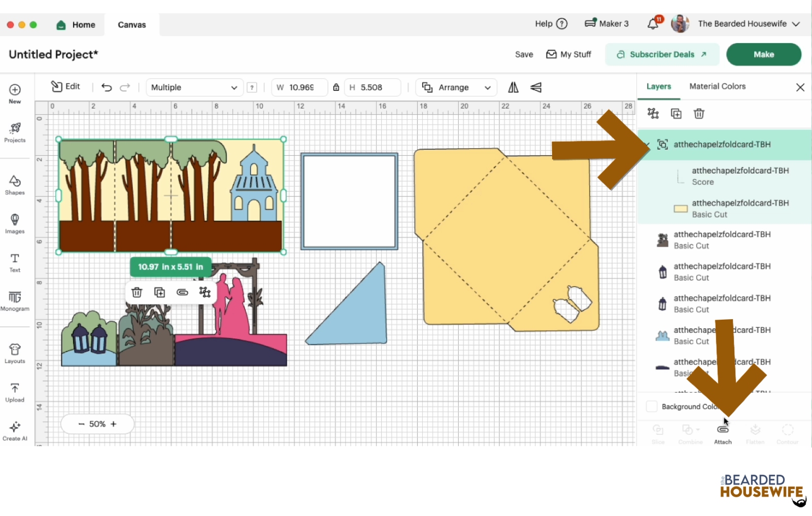
Task: Click the Width input field
Action: pyautogui.click(x=302, y=87)
